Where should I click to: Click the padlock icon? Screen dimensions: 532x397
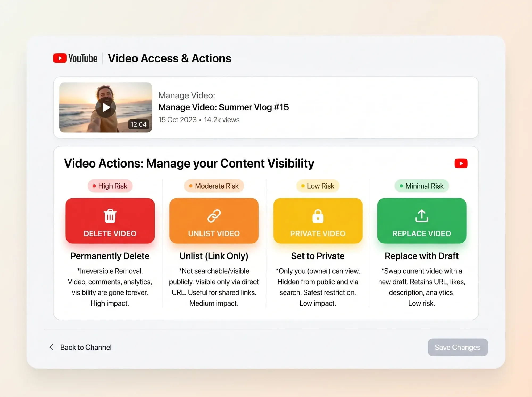coord(318,216)
